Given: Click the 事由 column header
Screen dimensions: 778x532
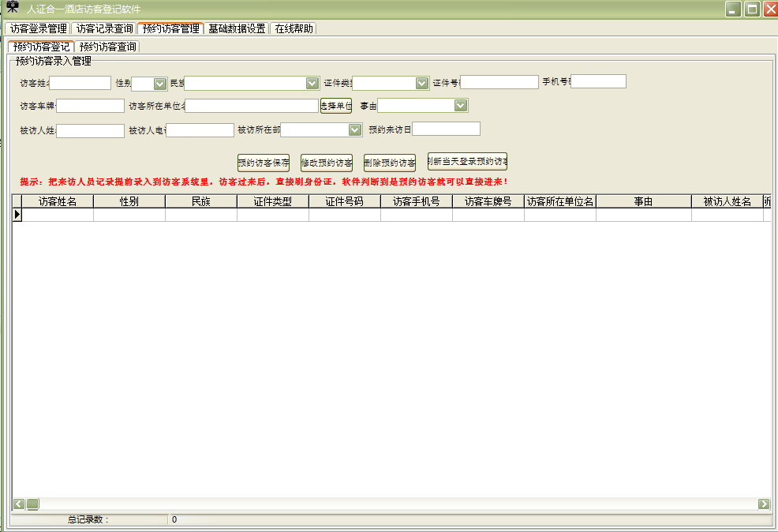Looking at the screenshot, I should click(644, 201).
